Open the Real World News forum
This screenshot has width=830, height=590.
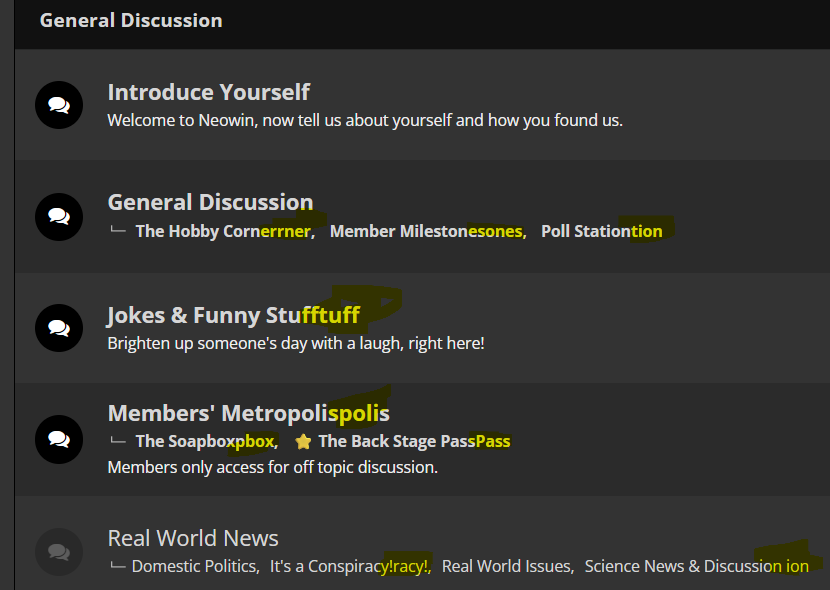(x=193, y=538)
